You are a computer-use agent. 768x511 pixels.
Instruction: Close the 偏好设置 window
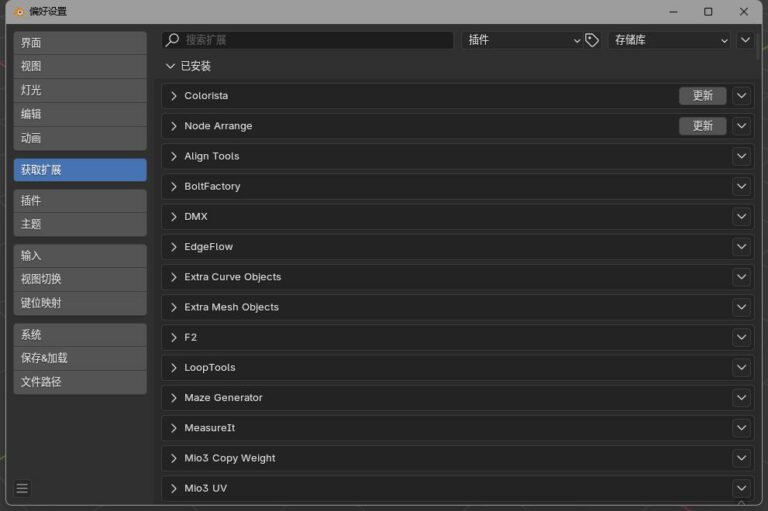pyautogui.click(x=744, y=12)
